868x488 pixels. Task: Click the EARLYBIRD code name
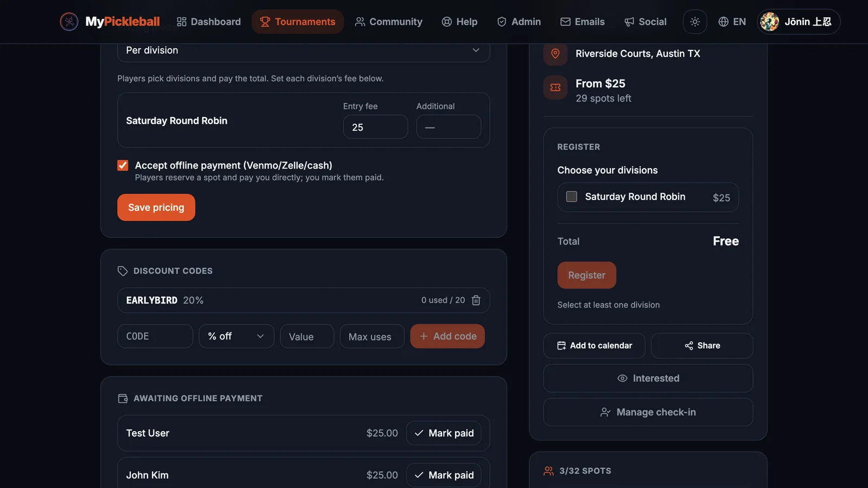[x=152, y=300]
